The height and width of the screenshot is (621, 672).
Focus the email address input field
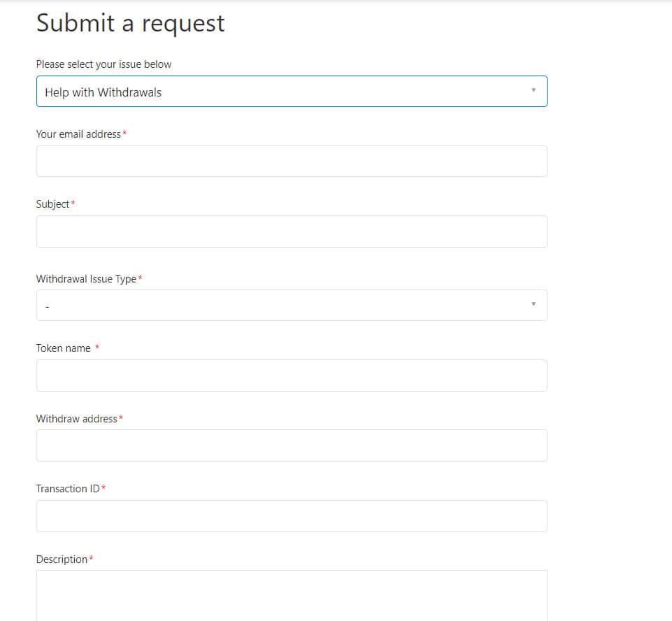pyautogui.click(x=292, y=162)
